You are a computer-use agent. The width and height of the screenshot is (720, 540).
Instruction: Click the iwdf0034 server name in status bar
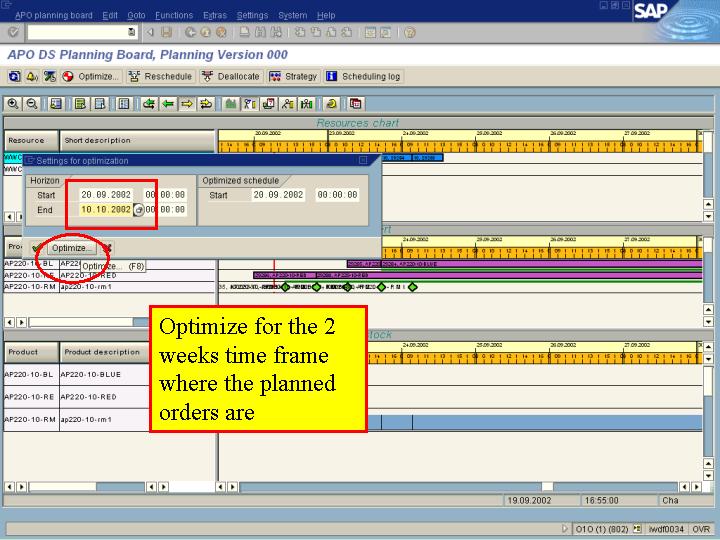click(x=665, y=529)
